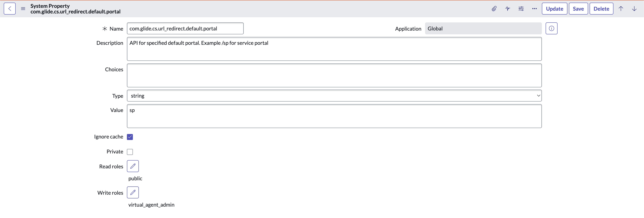Expand the Type string dropdown
644x218 pixels.
point(334,96)
